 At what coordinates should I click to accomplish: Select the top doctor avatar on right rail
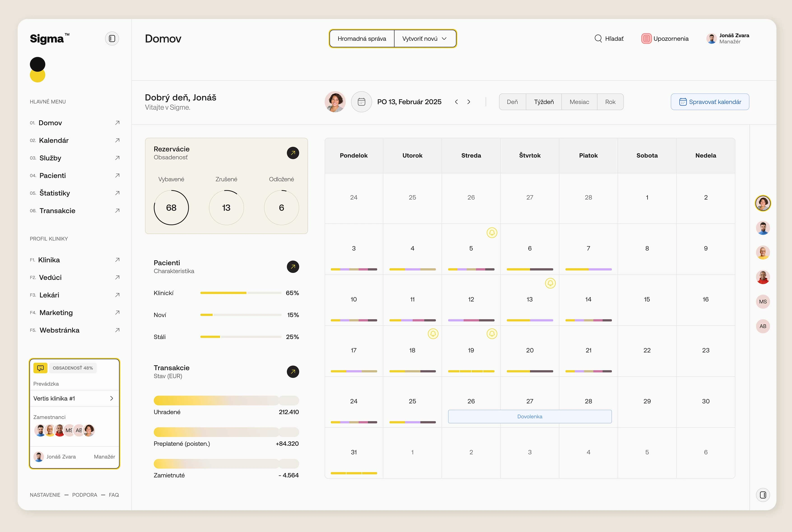click(x=763, y=203)
